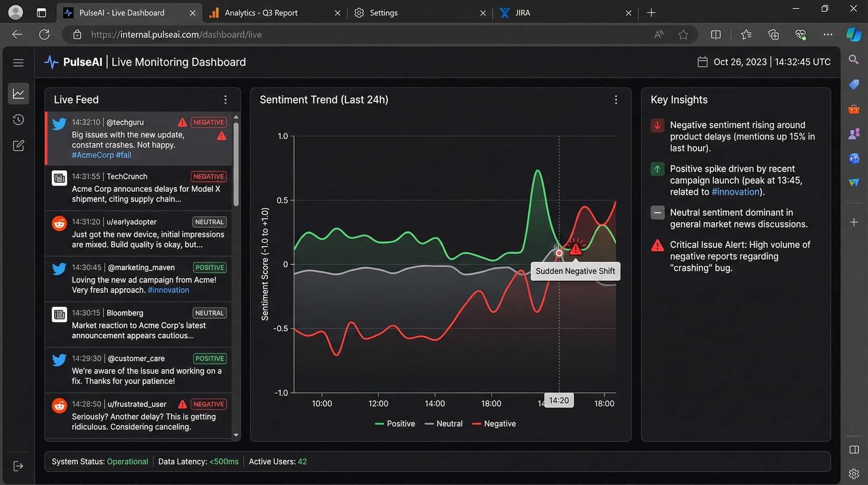Toggle the Positive series in the chart legend
This screenshot has height=485, width=868.
pyautogui.click(x=395, y=424)
